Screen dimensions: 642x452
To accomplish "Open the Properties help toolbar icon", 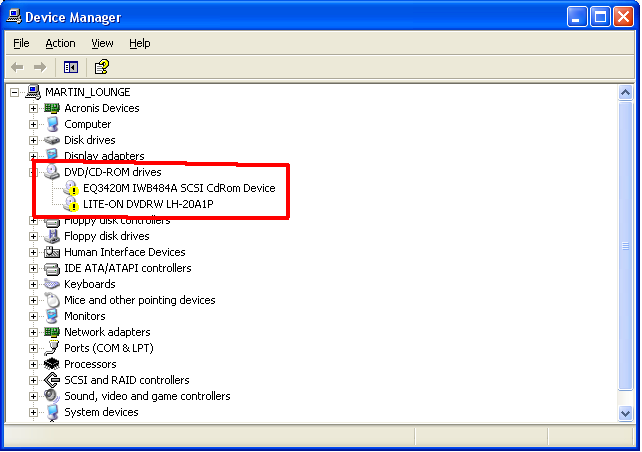I will tap(102, 67).
